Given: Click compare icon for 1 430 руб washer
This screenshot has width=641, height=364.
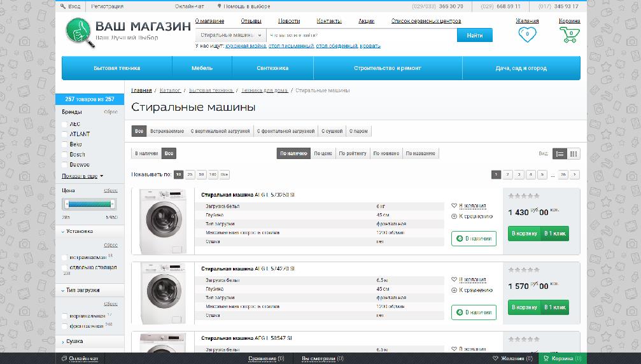Looking at the screenshot, I should coord(454,216).
